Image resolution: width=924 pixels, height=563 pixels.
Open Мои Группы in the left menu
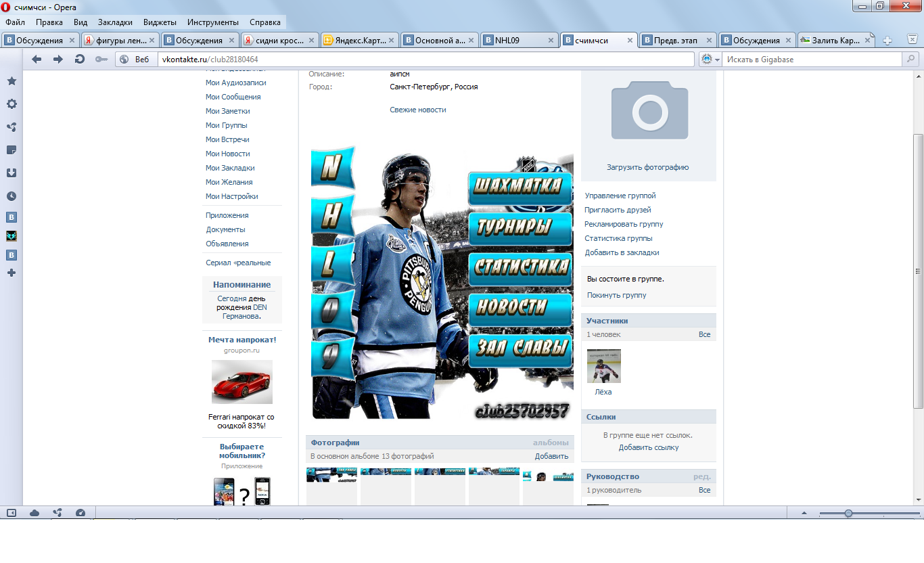point(227,125)
